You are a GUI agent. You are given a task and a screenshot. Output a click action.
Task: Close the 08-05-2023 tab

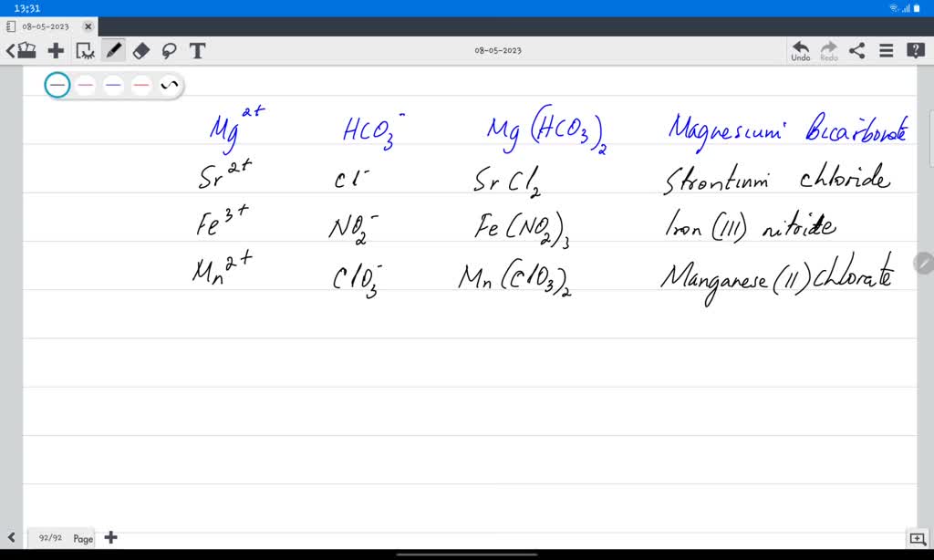(88, 26)
